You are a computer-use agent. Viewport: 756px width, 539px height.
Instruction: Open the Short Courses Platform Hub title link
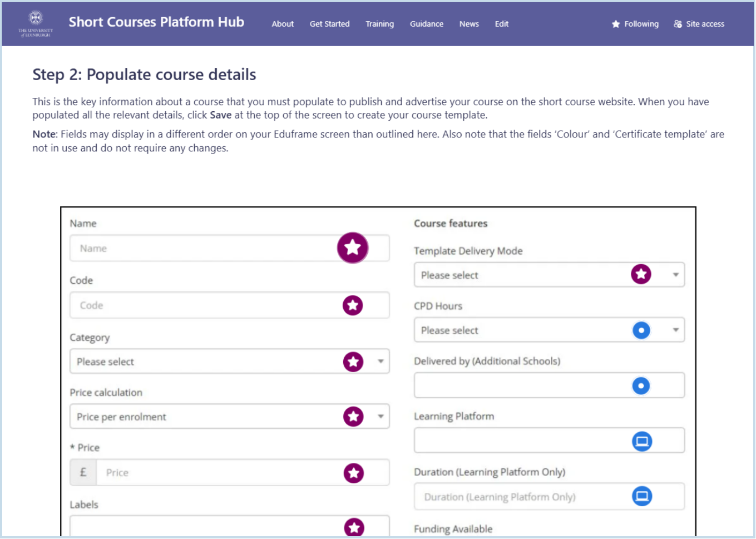(x=156, y=22)
